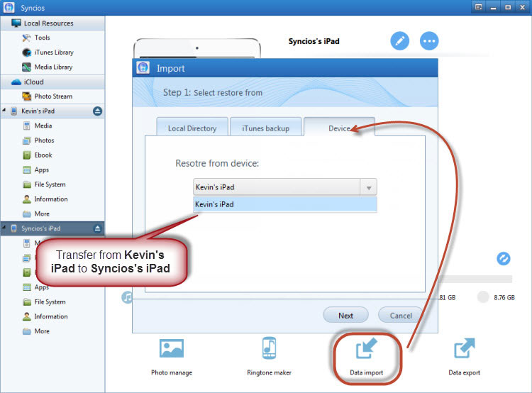
Task: Open the three-dots more options button
Action: coord(429,40)
